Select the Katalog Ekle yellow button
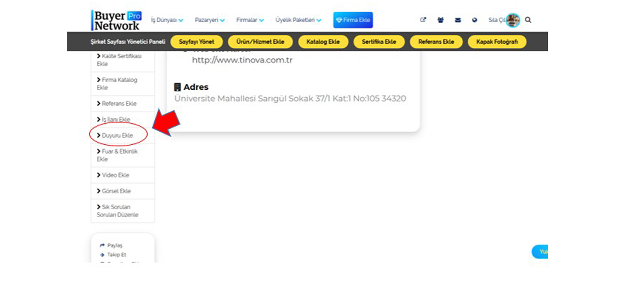Image resolution: width=644 pixels, height=288 pixels. click(323, 42)
